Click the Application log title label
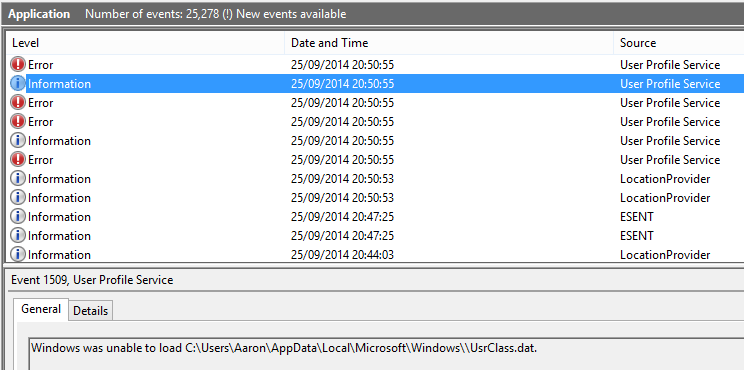The image size is (744, 370). coord(39,14)
